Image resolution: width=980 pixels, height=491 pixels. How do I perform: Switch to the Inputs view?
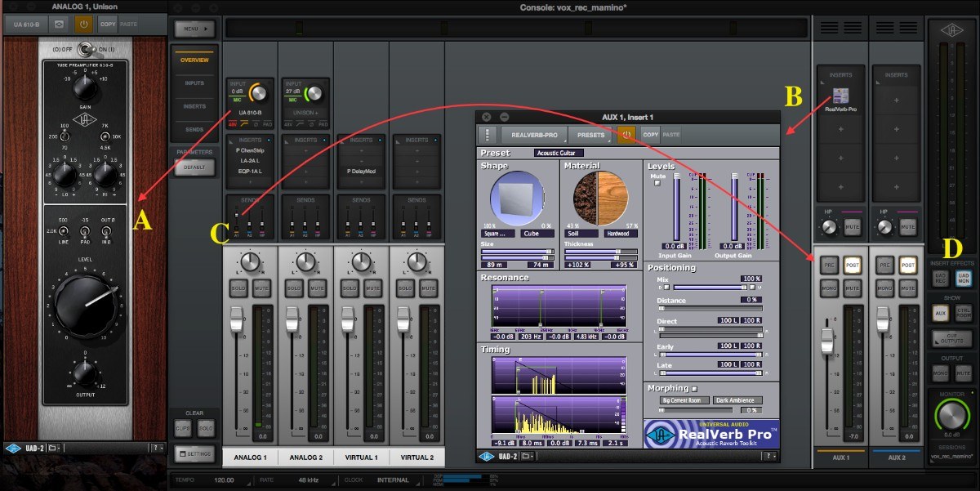194,83
